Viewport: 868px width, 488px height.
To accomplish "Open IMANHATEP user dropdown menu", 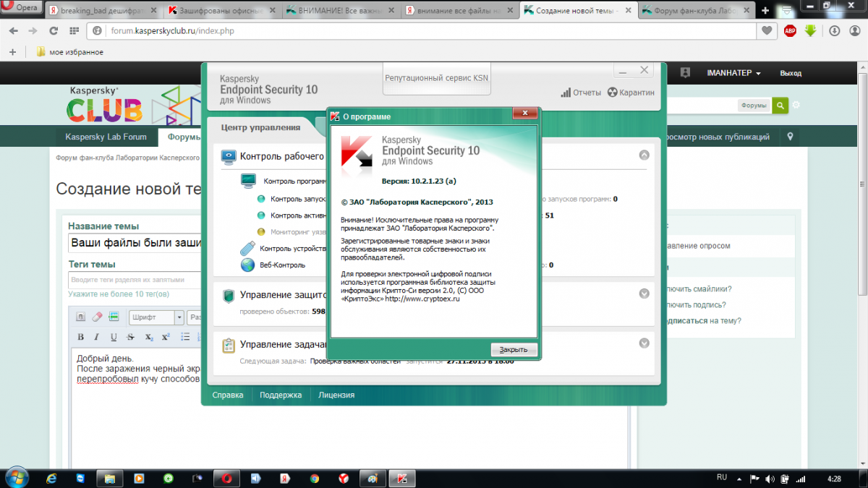I will point(733,74).
